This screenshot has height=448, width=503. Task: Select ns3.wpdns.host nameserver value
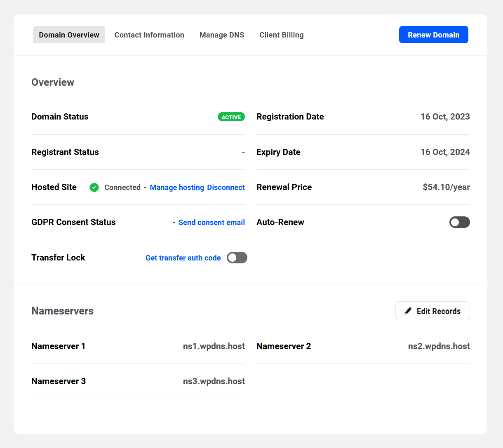pyautogui.click(x=214, y=381)
